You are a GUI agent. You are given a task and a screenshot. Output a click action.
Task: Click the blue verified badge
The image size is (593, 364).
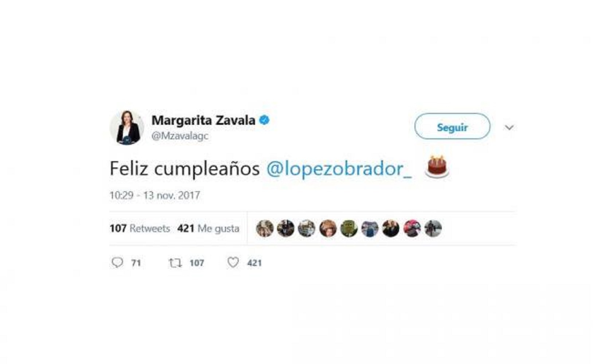[264, 120]
